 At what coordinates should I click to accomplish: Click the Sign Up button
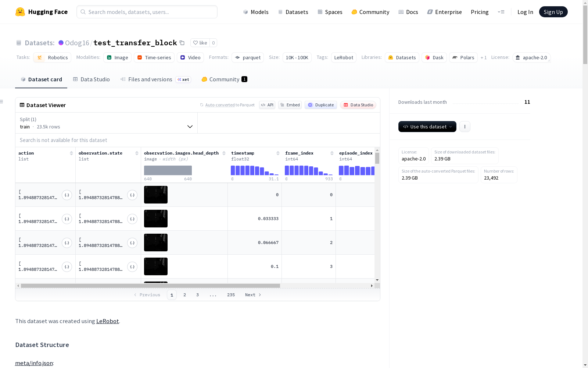(553, 12)
